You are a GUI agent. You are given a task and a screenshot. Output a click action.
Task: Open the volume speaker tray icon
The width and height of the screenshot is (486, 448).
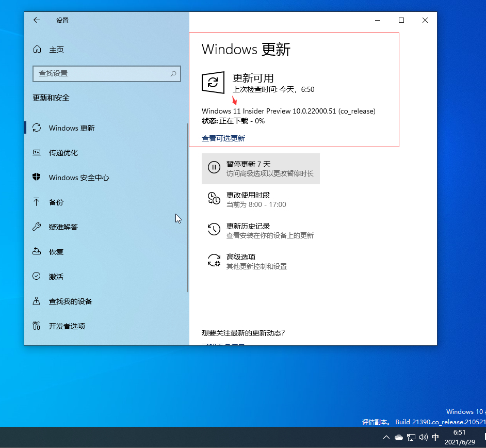424,437
